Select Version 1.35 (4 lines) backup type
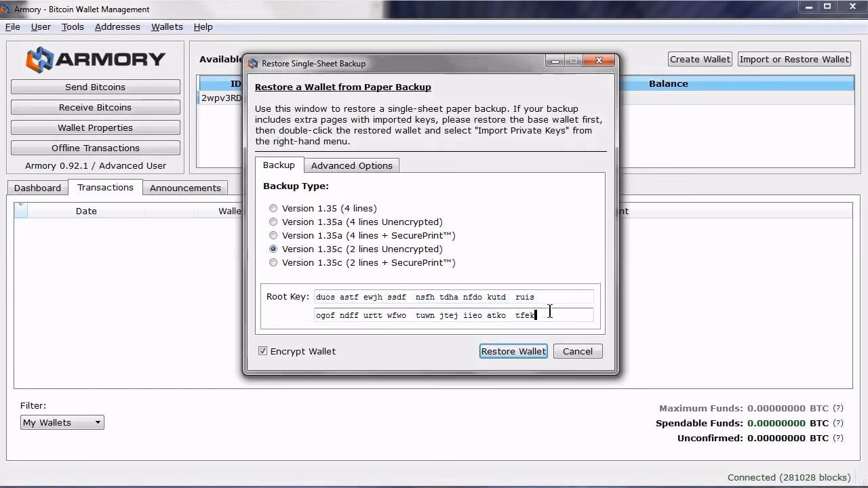868x488 pixels. (x=273, y=209)
